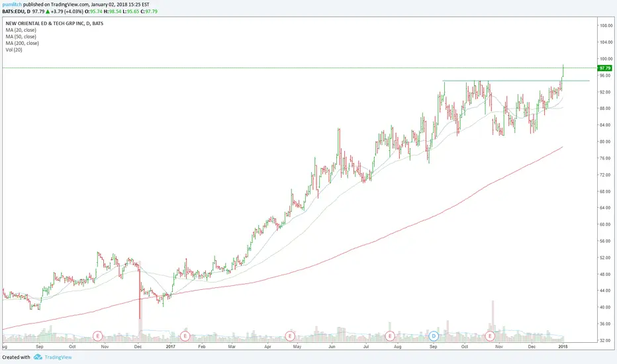Click the O:95.74 open value
617x364 pixels.
(93, 11)
